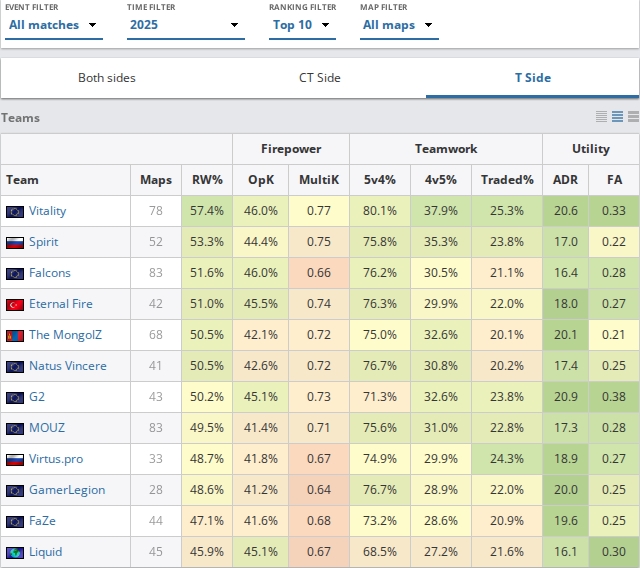Switch to the CT Side tab
Screen dimensions: 640x568
pos(320,78)
